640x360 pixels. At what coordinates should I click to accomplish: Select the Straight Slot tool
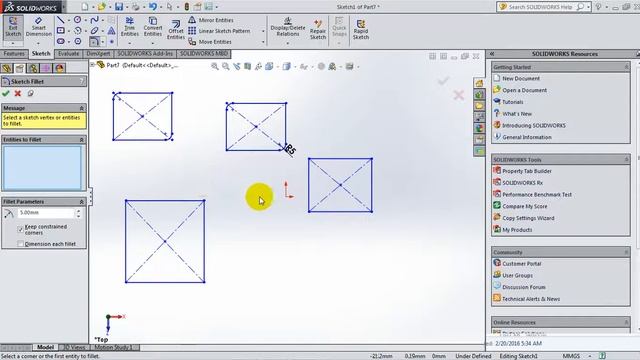60,41
